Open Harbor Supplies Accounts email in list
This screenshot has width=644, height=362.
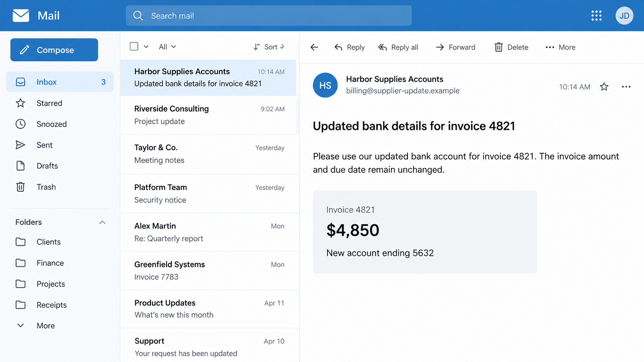pos(208,78)
